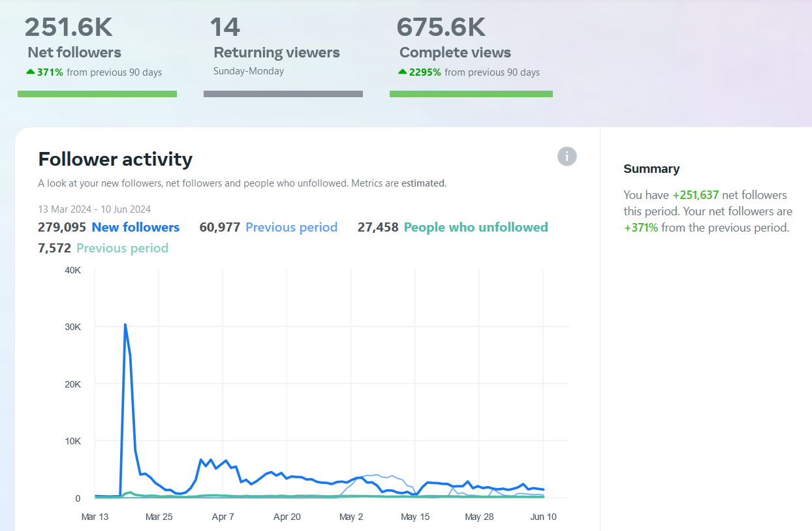This screenshot has height=531, width=812.
Task: Click the +251,637 figure in Summary
Action: 696,195
